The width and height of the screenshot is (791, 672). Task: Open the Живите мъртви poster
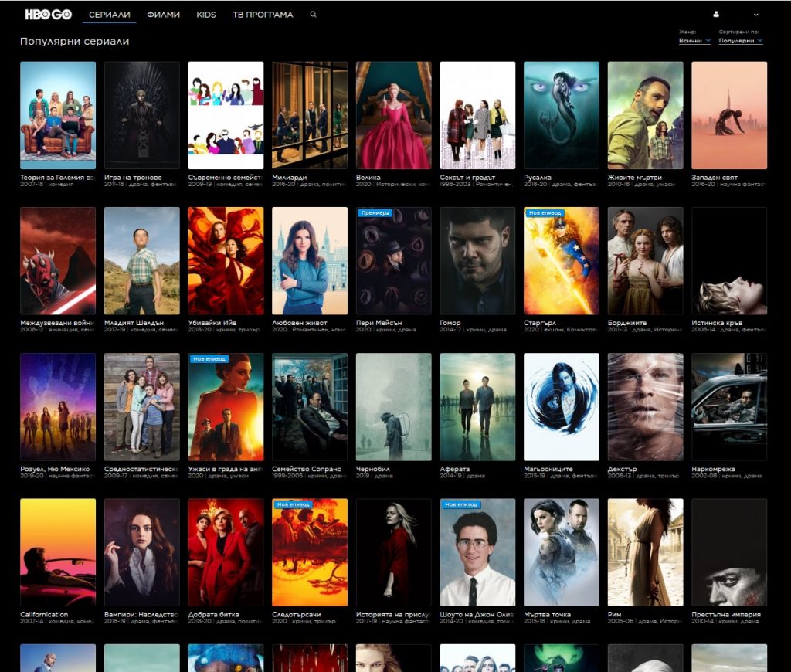click(x=646, y=115)
